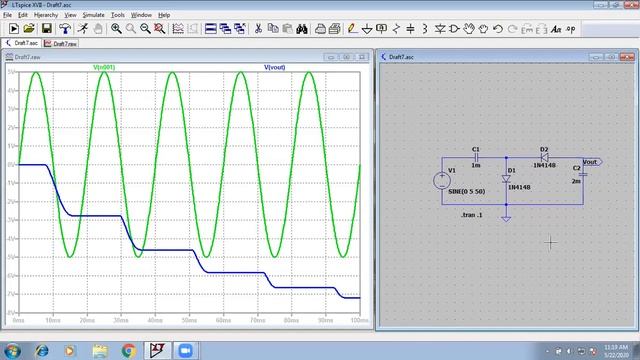Select the Capacitor tool
Screen dimensions: 640x360
coord(411,29)
